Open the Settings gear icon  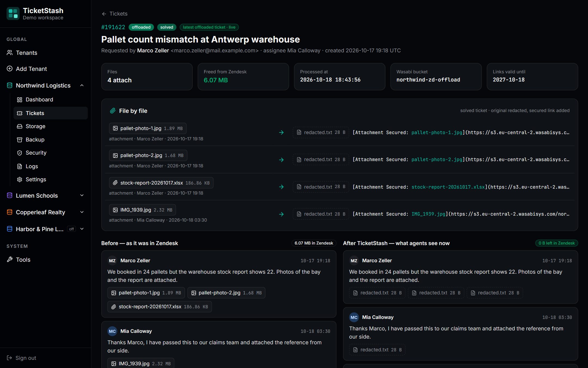20,179
